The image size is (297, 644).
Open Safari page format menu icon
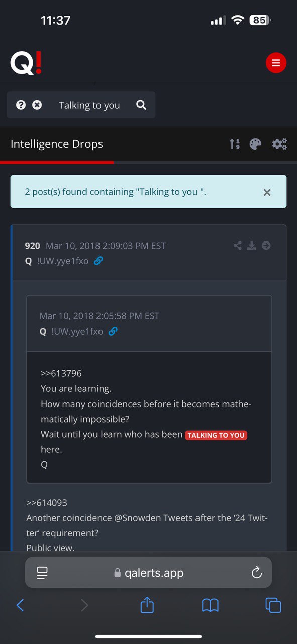pyautogui.click(x=42, y=573)
